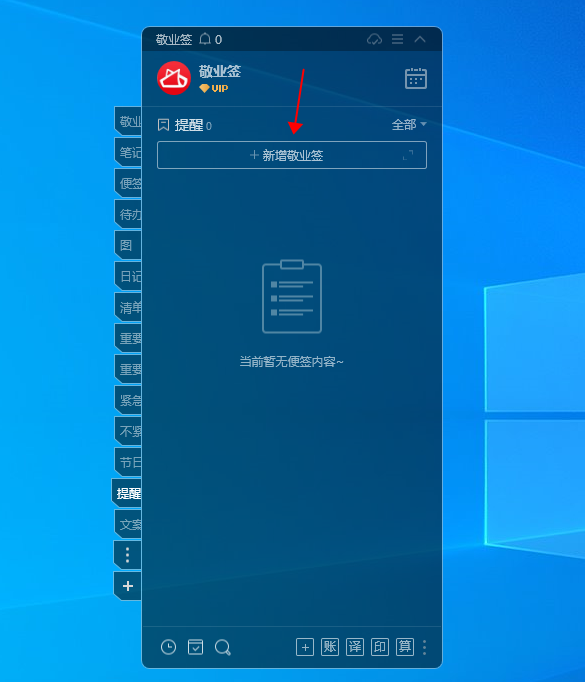Switch to the 紧急 side tab
This screenshot has height=682, width=585.
128,400
